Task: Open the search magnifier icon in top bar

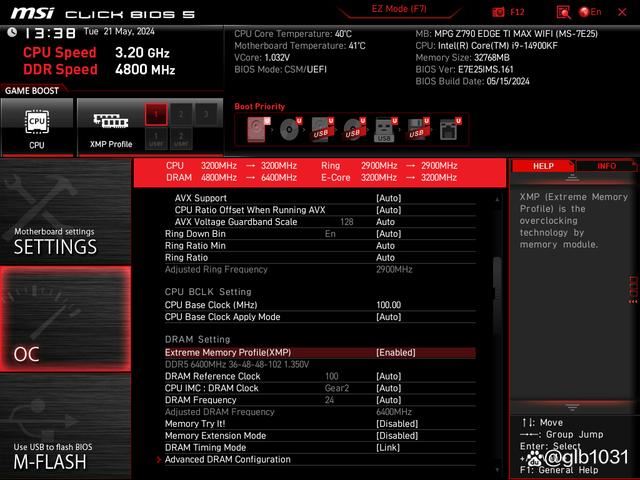Action: click(x=563, y=11)
